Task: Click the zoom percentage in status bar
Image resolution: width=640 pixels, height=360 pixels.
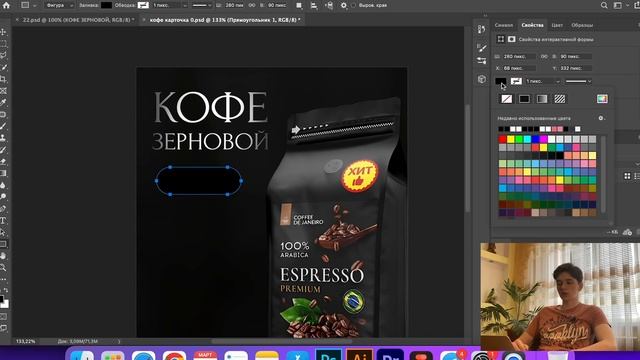Action: click(x=26, y=341)
